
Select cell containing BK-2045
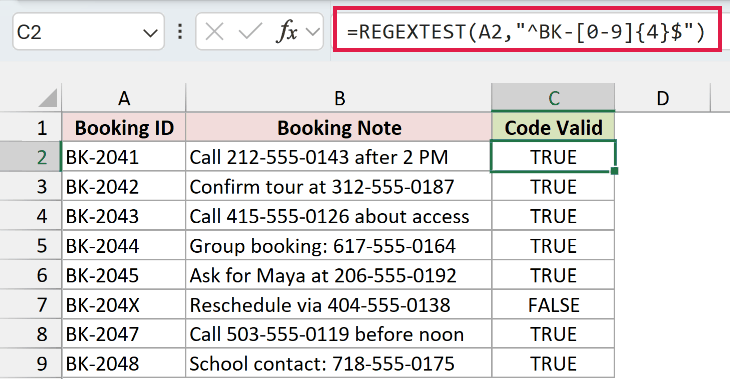click(123, 275)
